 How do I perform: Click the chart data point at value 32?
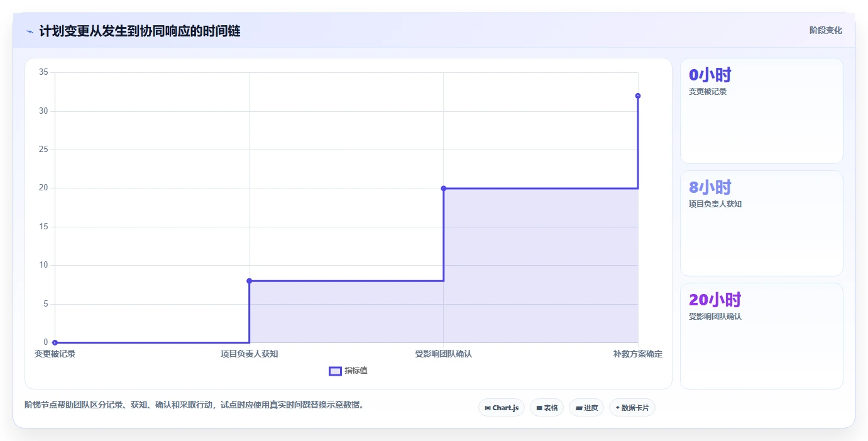click(x=638, y=95)
